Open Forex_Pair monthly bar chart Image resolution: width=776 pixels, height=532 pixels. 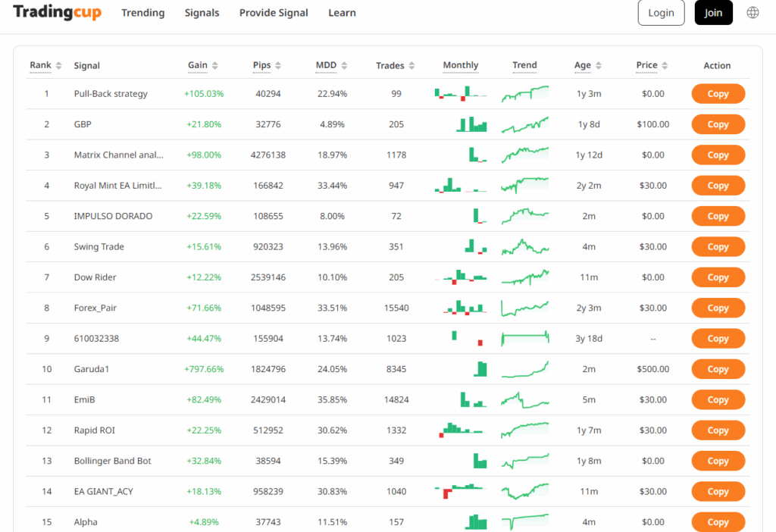point(461,308)
